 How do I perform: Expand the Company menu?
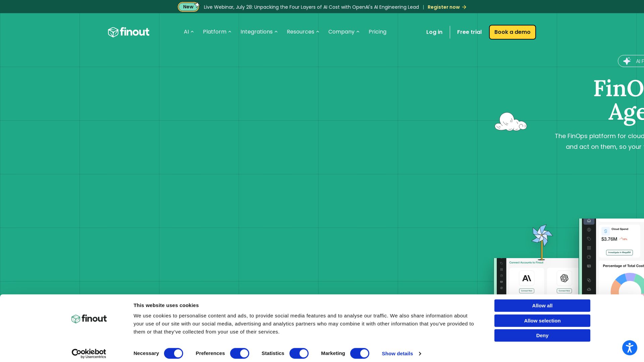(344, 32)
